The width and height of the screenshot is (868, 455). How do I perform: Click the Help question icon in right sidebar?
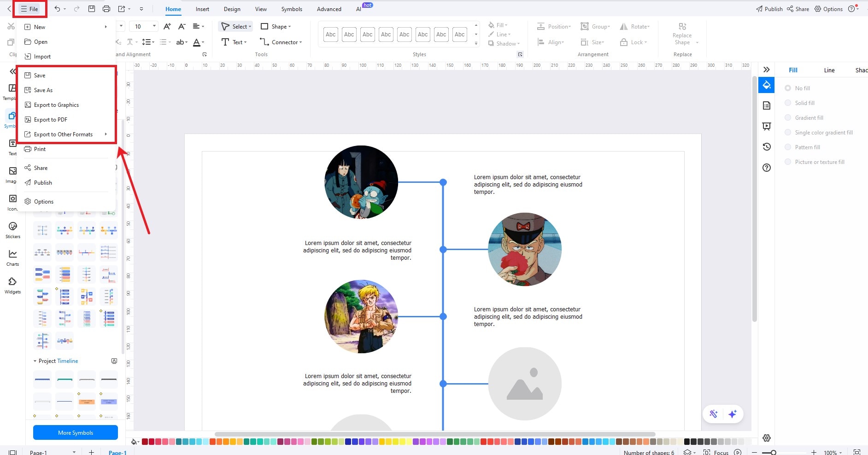coord(767,168)
